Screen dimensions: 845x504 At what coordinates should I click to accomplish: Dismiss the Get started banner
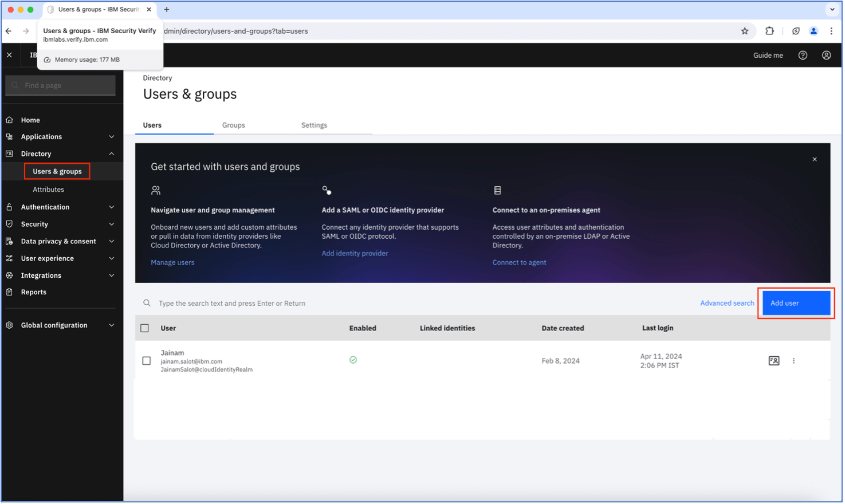pyautogui.click(x=814, y=159)
